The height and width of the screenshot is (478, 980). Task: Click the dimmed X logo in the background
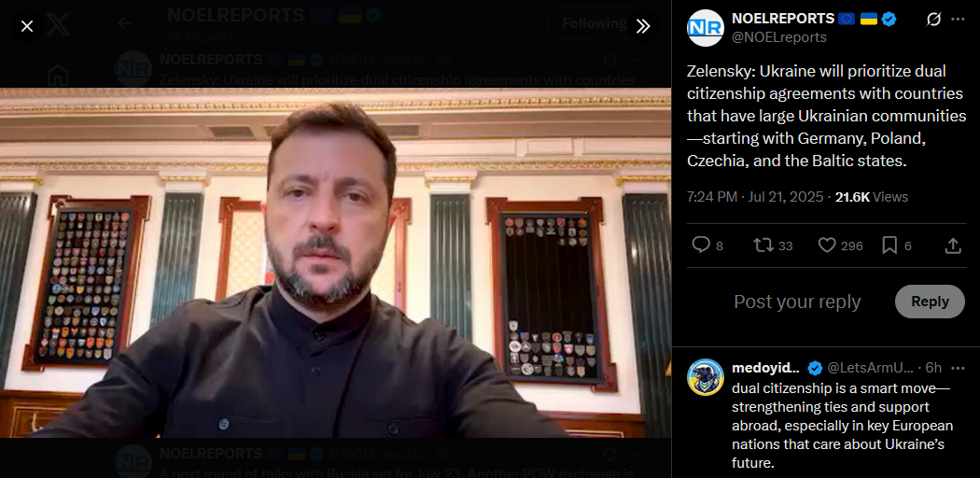coord(58,25)
